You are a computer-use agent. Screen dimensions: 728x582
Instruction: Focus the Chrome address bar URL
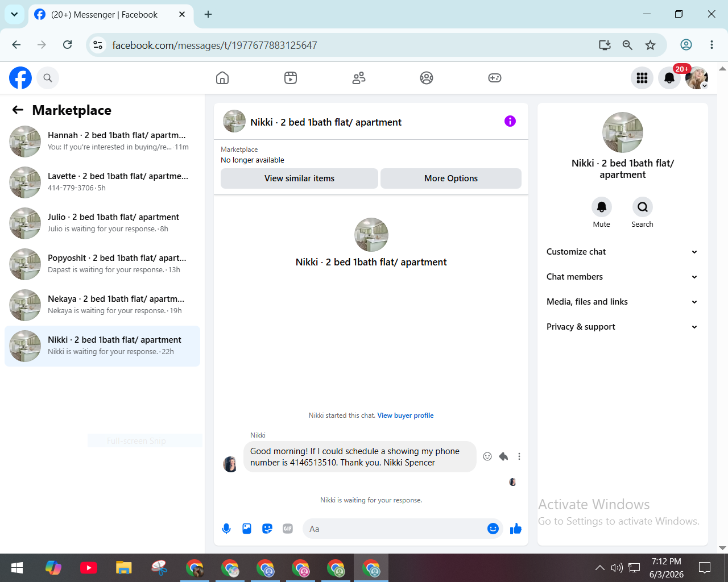(214, 45)
